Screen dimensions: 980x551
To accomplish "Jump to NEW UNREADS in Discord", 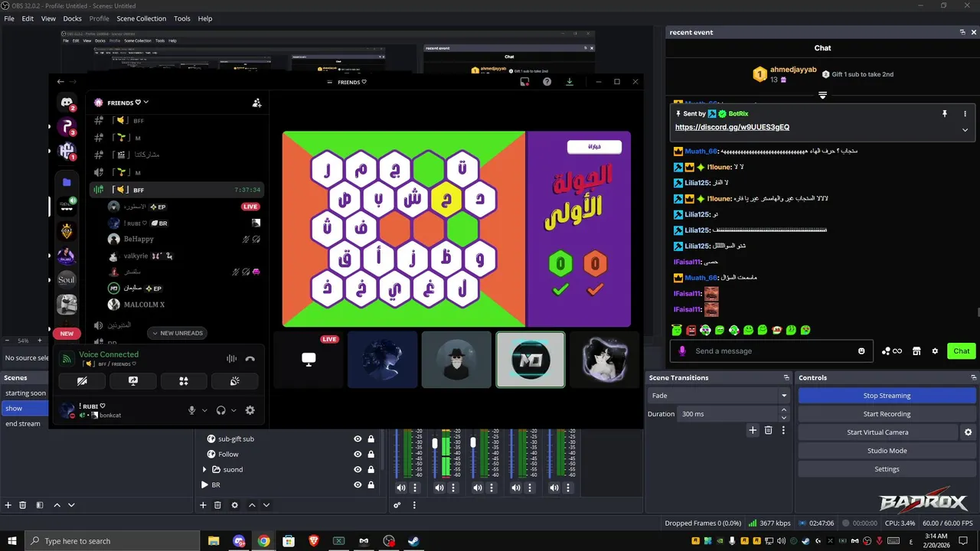I will pos(178,333).
